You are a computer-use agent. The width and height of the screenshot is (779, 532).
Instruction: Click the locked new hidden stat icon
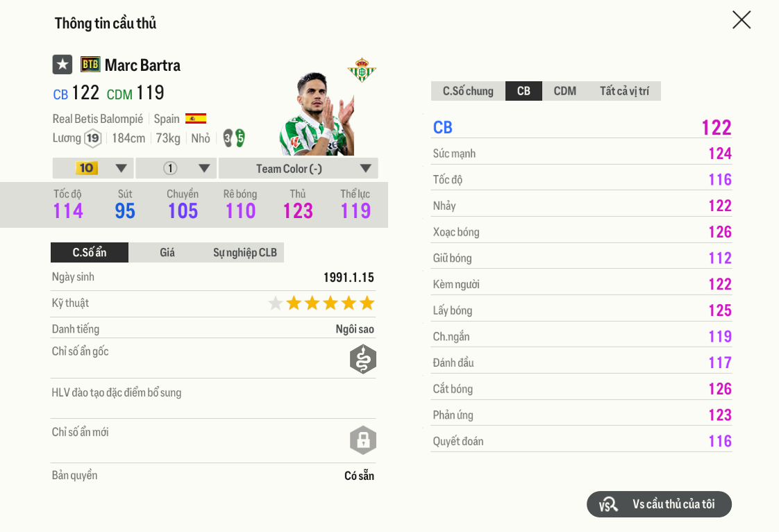tap(362, 440)
